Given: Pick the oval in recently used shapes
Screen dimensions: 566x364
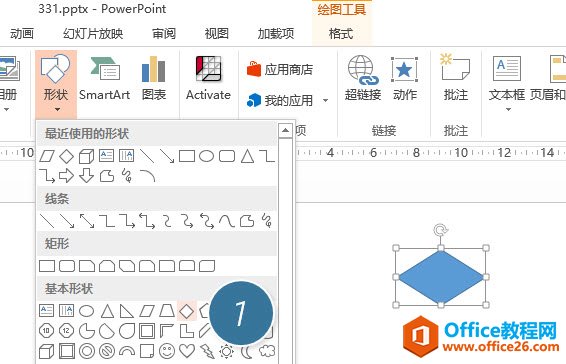Looking at the screenshot, I should pos(206,156).
